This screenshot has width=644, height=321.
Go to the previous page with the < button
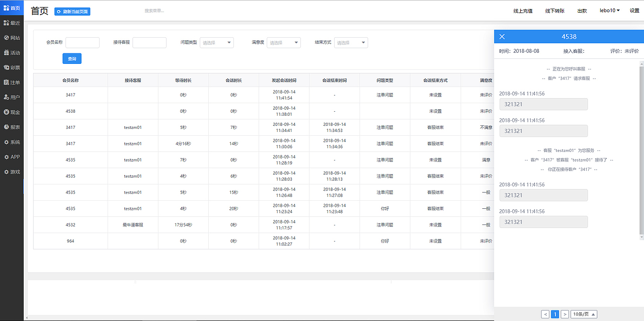click(x=545, y=314)
